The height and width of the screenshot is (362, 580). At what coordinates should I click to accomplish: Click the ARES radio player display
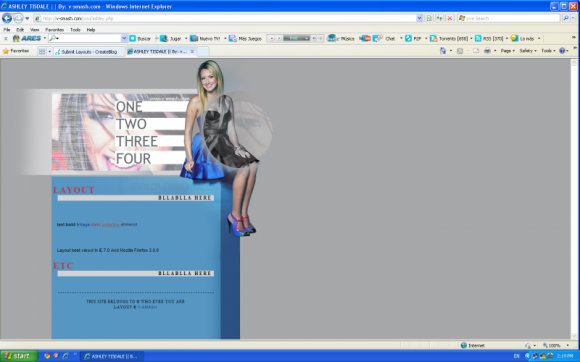(296, 38)
